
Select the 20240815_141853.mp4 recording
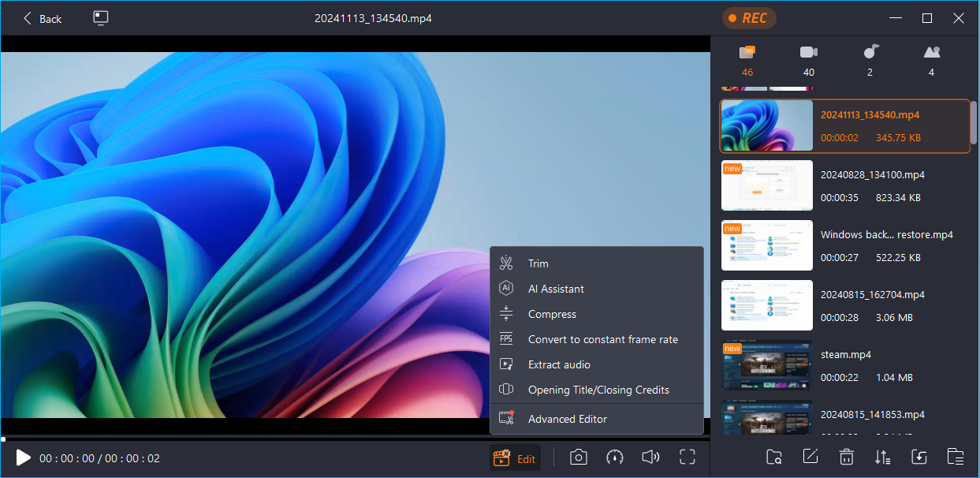click(x=845, y=418)
